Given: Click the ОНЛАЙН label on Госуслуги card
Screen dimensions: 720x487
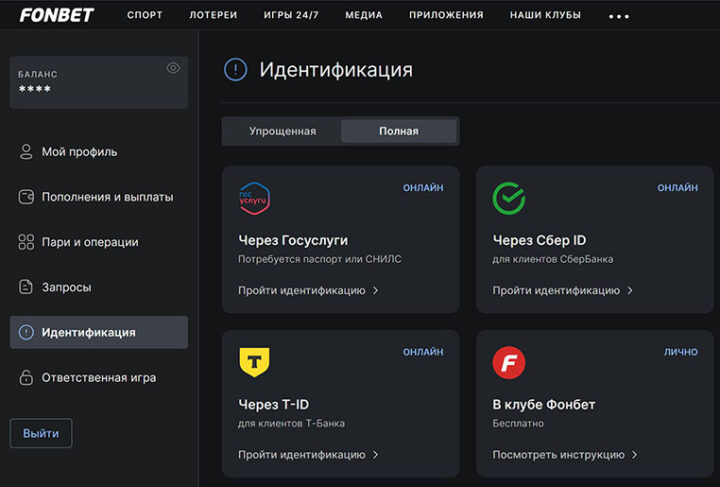Looking at the screenshot, I should pos(423,188).
